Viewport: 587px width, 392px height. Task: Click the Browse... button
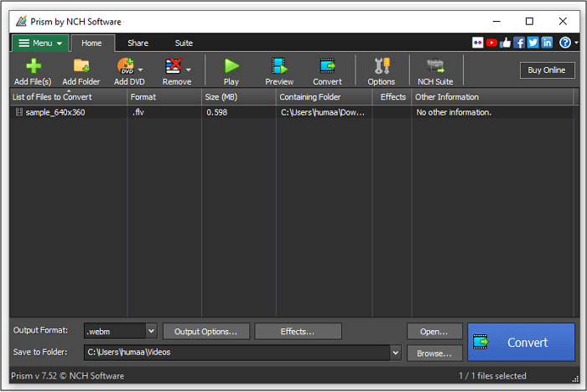[434, 353]
